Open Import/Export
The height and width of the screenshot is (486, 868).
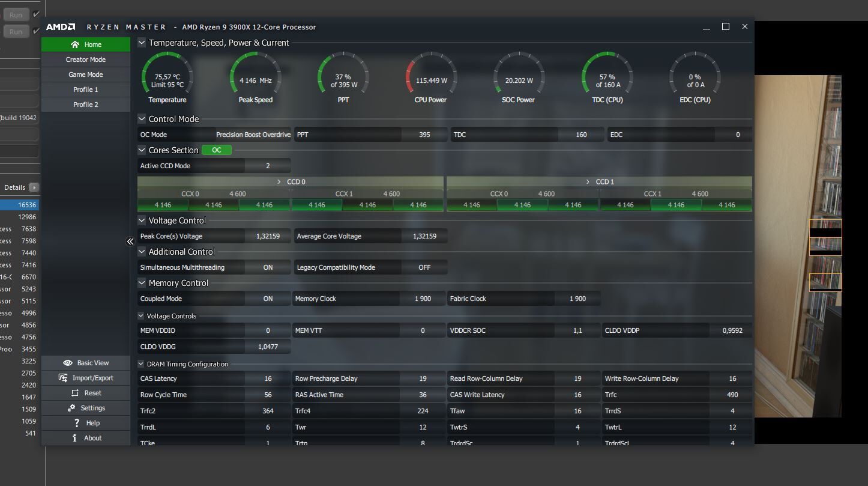(85, 378)
